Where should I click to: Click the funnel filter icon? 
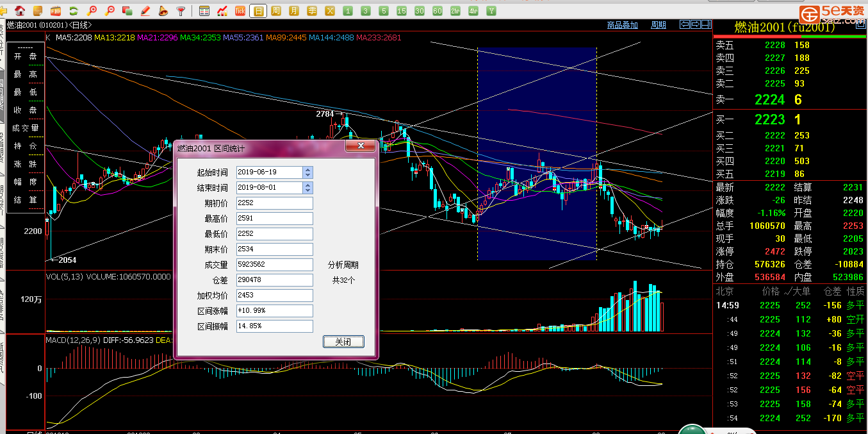(181, 11)
